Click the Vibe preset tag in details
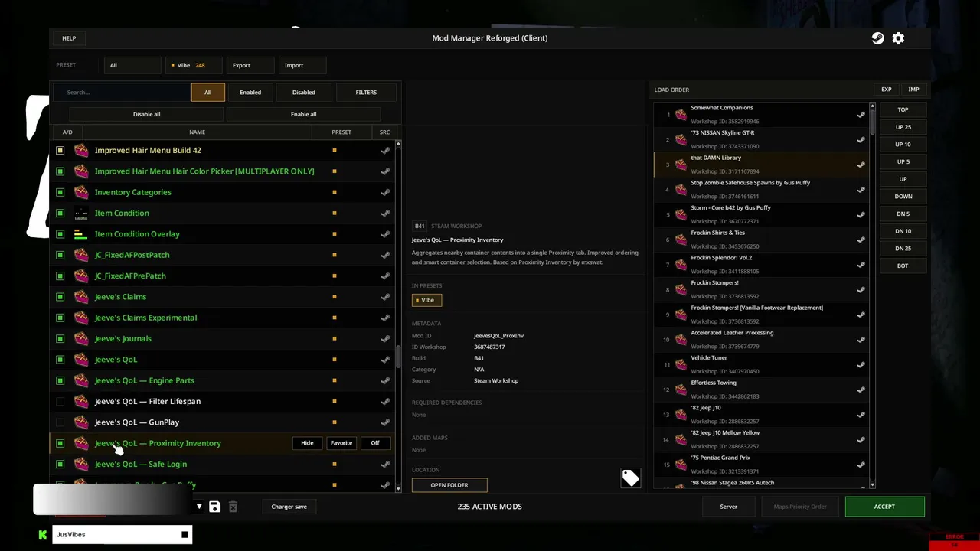This screenshot has height=551, width=980. click(x=426, y=300)
